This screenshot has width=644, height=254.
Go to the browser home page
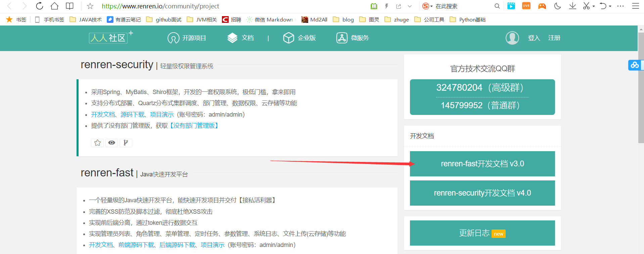tap(54, 6)
